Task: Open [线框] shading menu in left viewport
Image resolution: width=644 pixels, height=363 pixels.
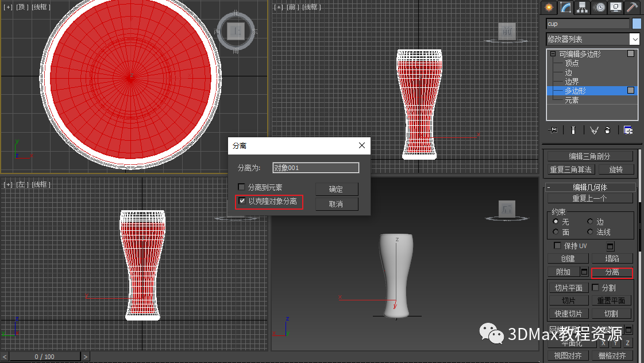Action: click(41, 185)
